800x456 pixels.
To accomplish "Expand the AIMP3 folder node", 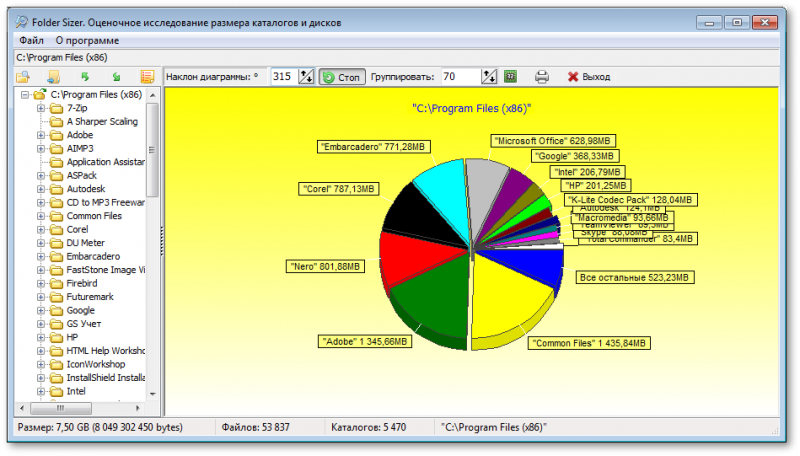I will [41, 148].
